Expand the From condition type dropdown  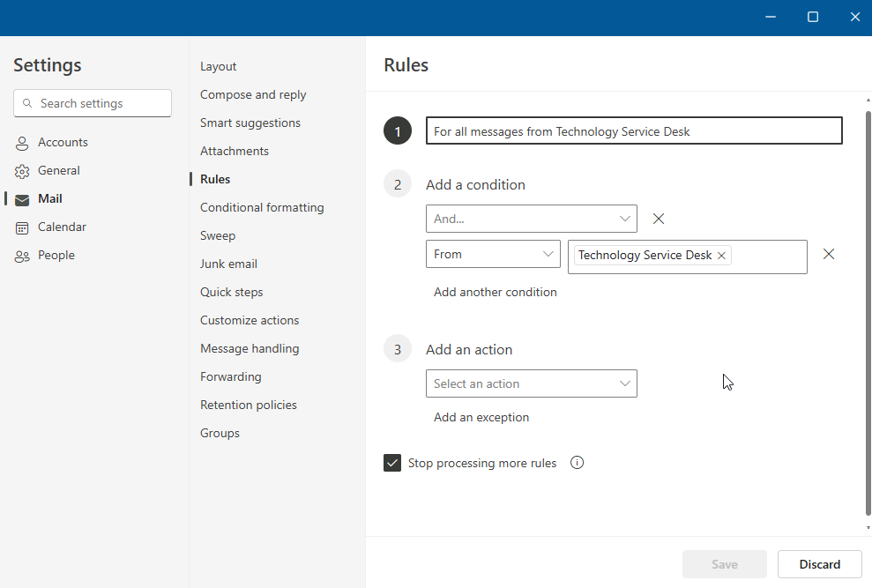[492, 254]
